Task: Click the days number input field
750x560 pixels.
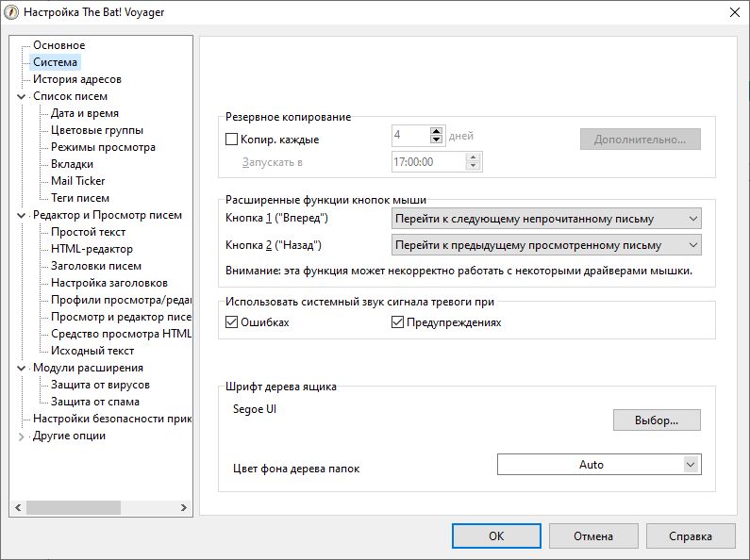Action: pyautogui.click(x=411, y=135)
